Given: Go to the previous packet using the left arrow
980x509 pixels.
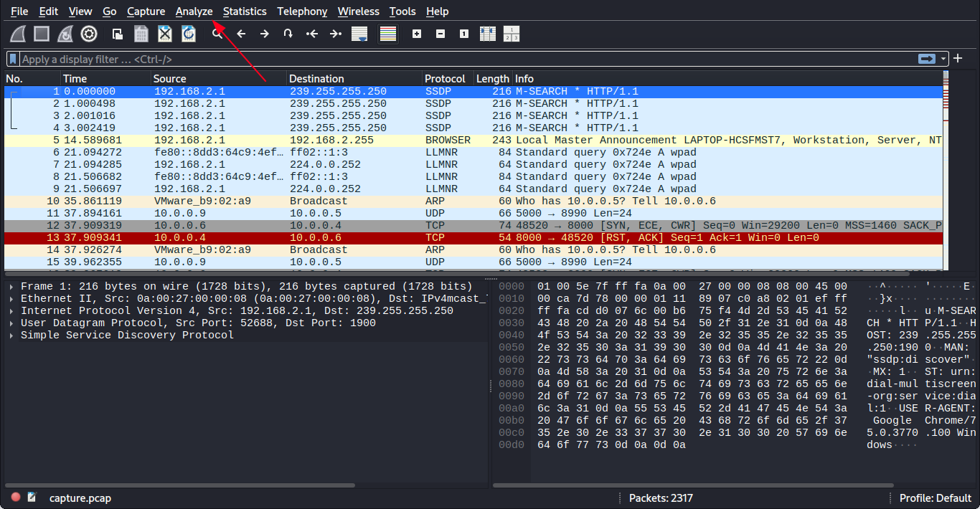Looking at the screenshot, I should click(241, 34).
